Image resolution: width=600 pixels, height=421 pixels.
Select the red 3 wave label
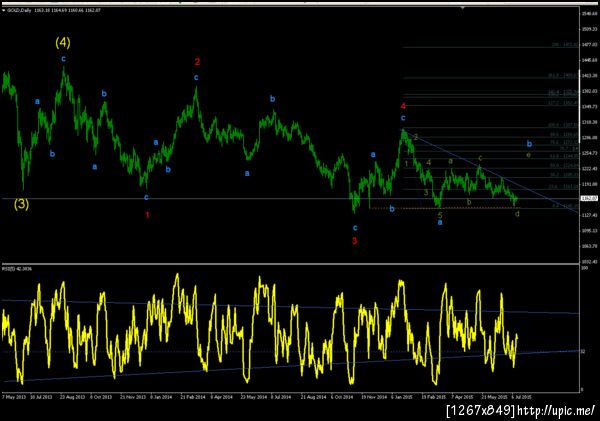[354, 241]
